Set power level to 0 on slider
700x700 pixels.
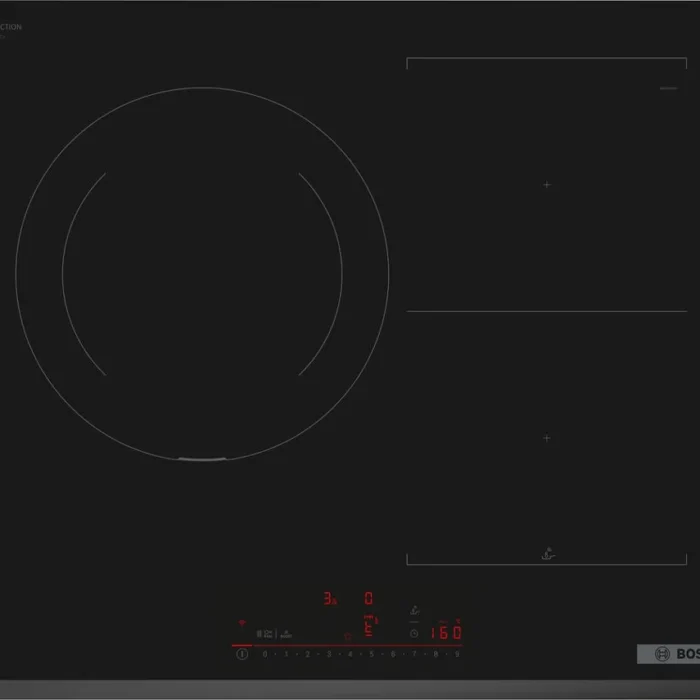265,654
